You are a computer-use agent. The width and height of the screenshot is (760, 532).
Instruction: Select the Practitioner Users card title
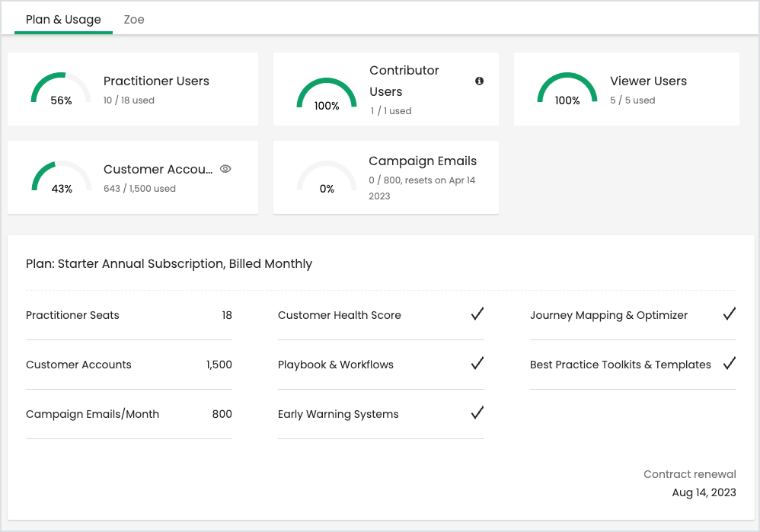(156, 81)
